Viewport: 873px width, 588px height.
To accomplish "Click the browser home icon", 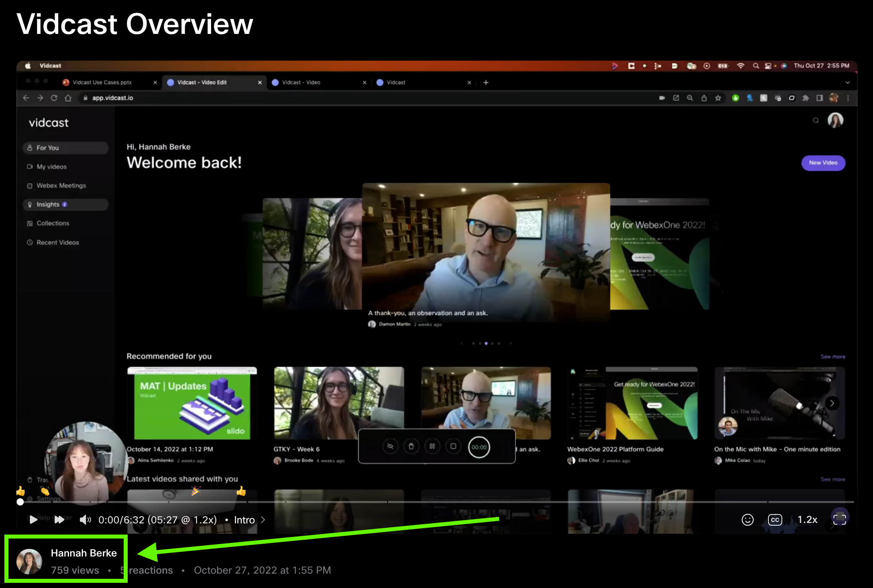I will pyautogui.click(x=68, y=98).
